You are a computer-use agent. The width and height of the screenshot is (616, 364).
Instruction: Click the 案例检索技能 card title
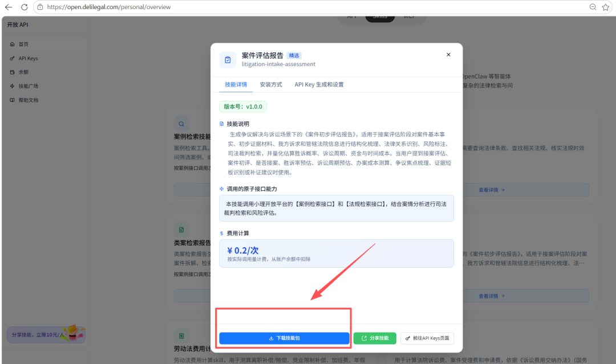(193, 137)
